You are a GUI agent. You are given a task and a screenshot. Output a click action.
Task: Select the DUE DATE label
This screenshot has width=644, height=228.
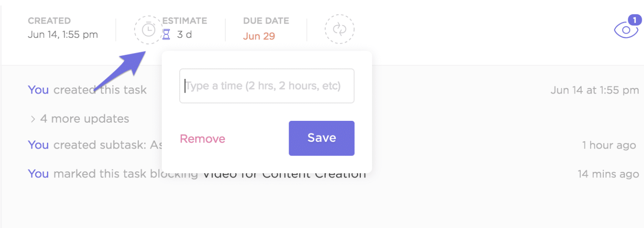(265, 21)
